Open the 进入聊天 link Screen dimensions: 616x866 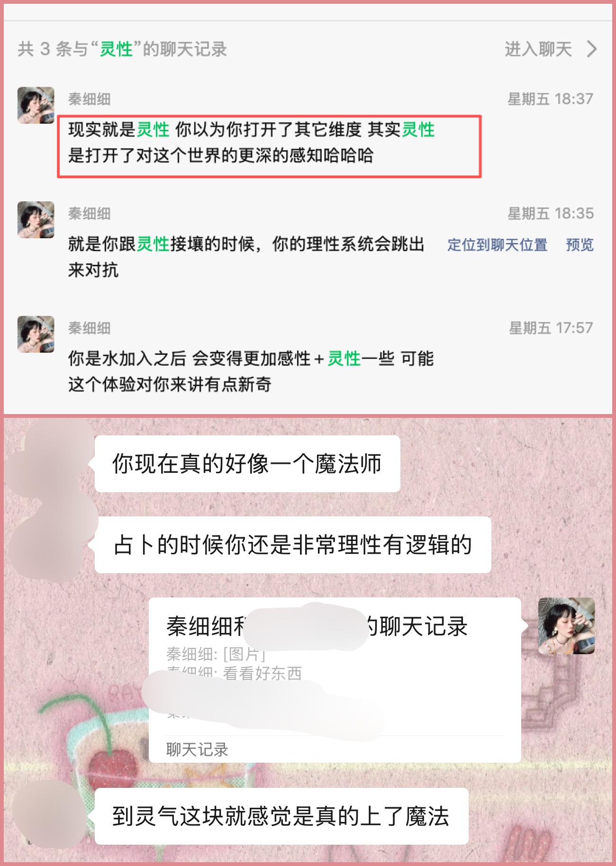[x=538, y=49]
